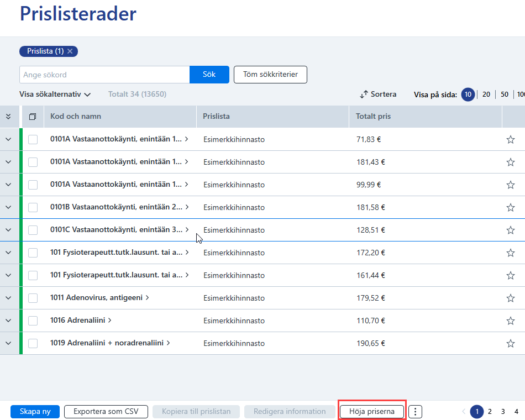Click Exportera som CSV button
The image size is (525, 420).
pos(106,412)
